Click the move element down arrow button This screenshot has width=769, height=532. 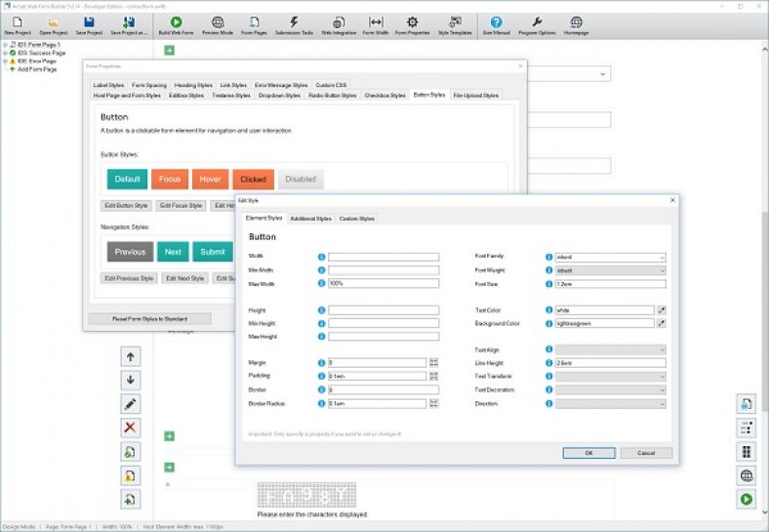tap(131, 381)
